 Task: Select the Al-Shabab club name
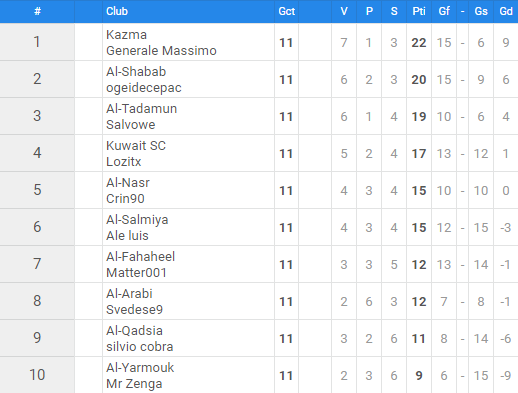click(x=136, y=72)
